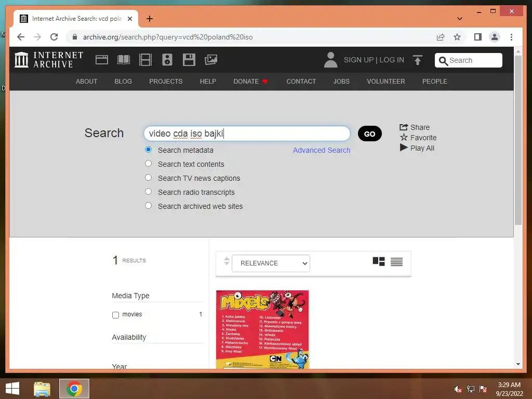Check the movies media type filter
Image resolution: width=532 pixels, height=399 pixels.
[115, 315]
